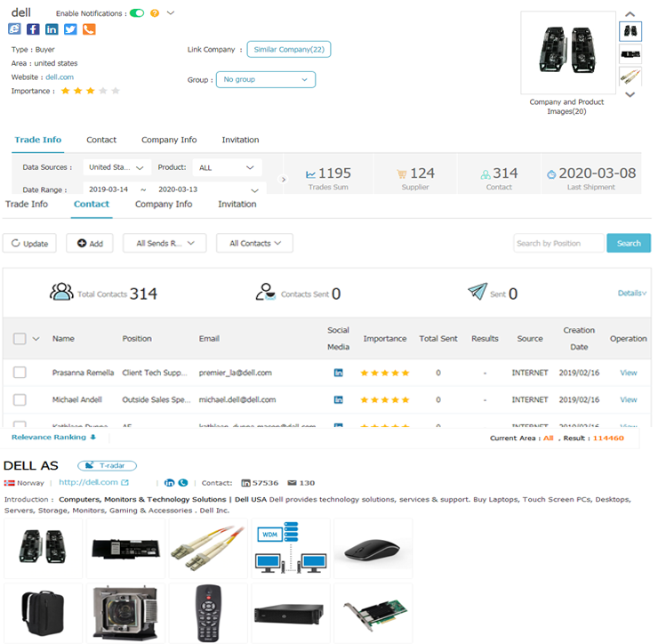
Task: Set importance to the fourth star
Action: pos(103,91)
